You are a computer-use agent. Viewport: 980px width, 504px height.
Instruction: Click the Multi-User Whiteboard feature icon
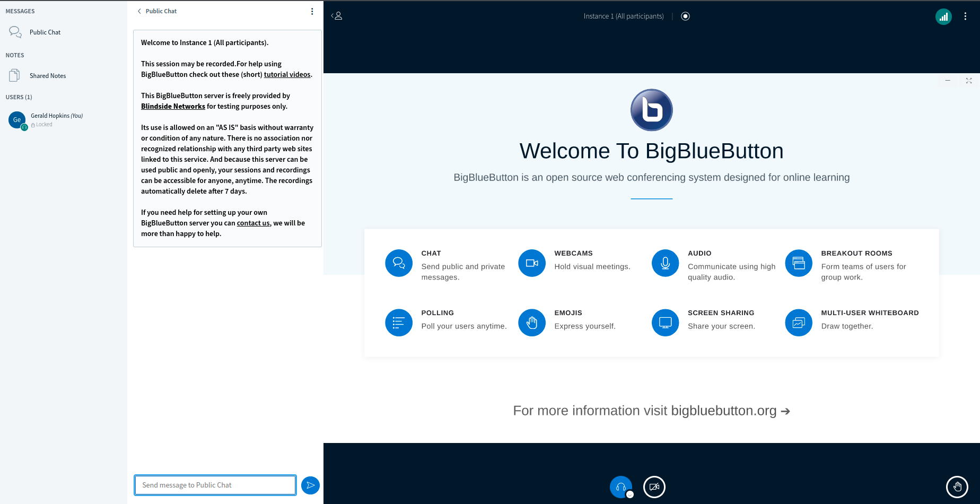799,323
